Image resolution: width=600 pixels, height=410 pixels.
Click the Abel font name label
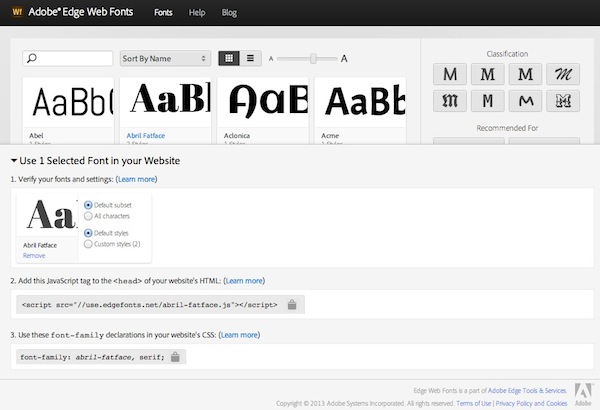point(36,136)
